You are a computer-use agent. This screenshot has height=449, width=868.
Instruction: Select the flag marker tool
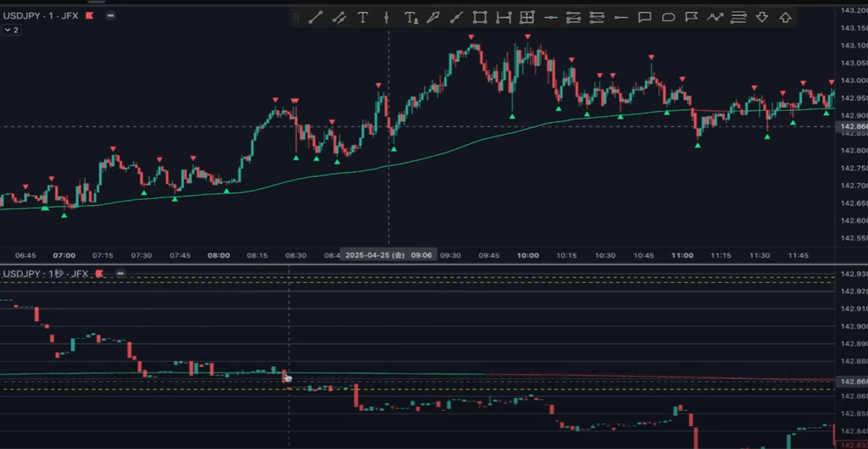point(691,17)
